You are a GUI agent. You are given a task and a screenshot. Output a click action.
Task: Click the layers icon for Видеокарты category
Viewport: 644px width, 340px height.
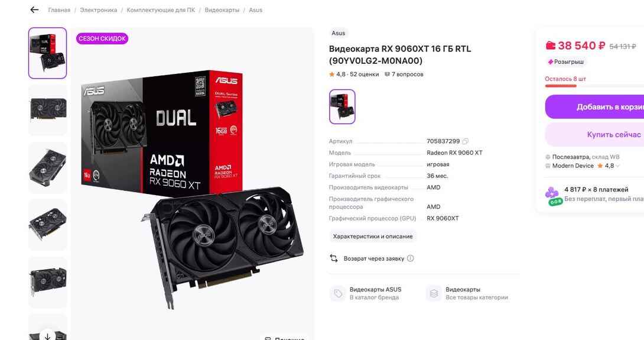[434, 293]
